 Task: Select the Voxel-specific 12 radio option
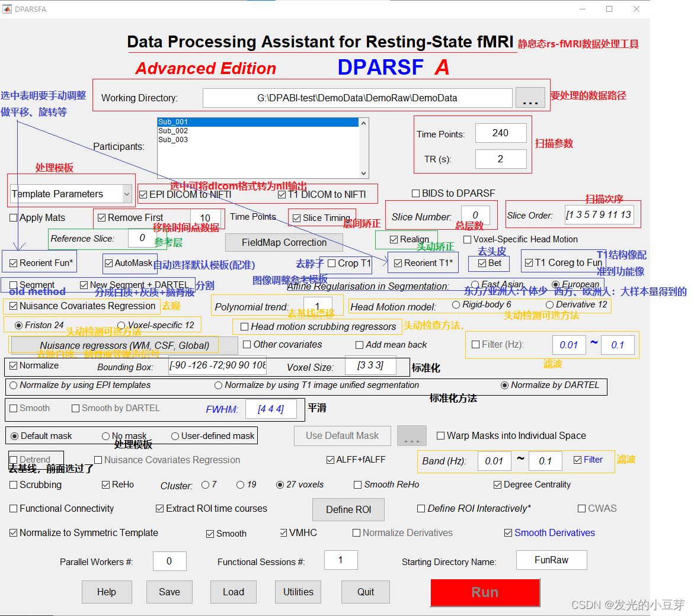(121, 325)
